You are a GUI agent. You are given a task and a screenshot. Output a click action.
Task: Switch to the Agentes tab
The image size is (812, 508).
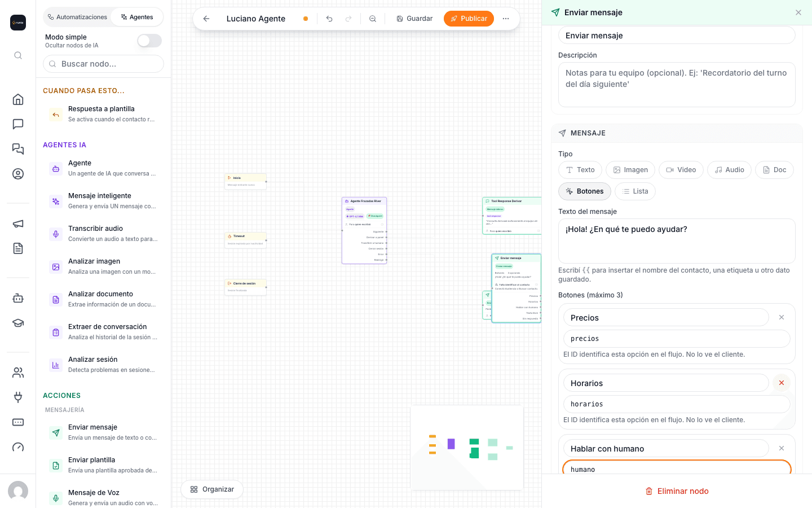click(137, 17)
